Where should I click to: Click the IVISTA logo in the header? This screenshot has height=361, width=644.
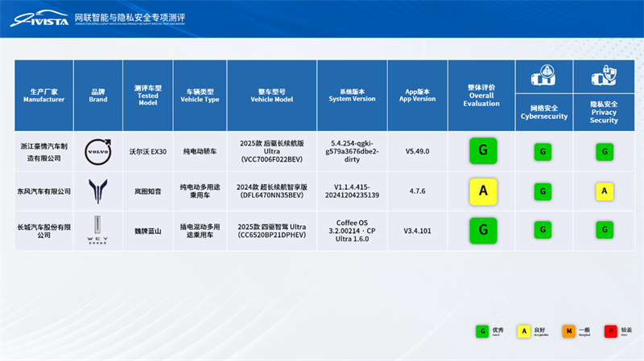coord(39,18)
